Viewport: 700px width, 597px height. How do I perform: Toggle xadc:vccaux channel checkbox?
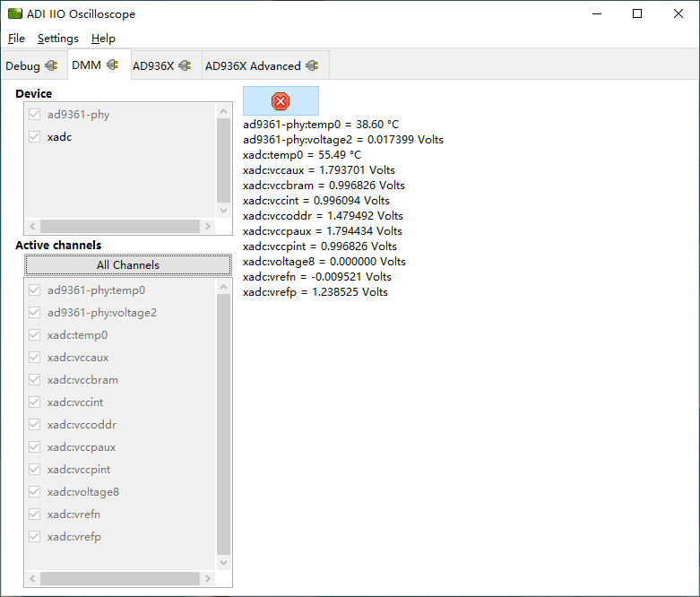click(x=34, y=358)
